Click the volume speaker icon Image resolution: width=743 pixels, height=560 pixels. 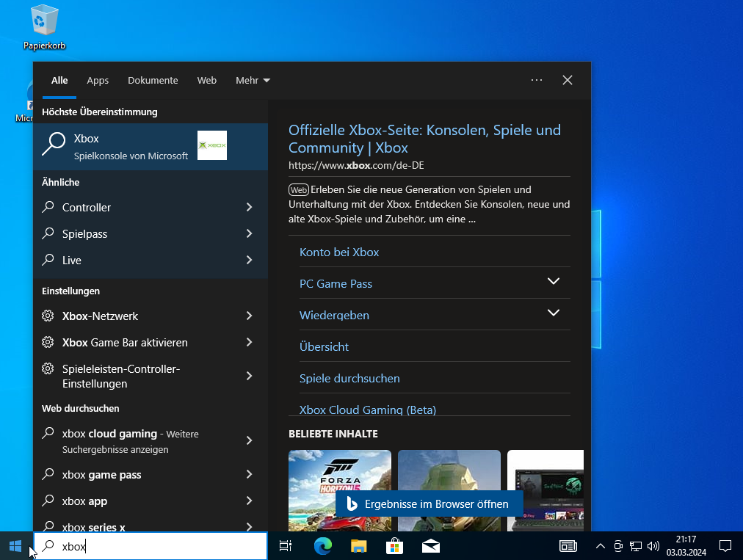653,546
